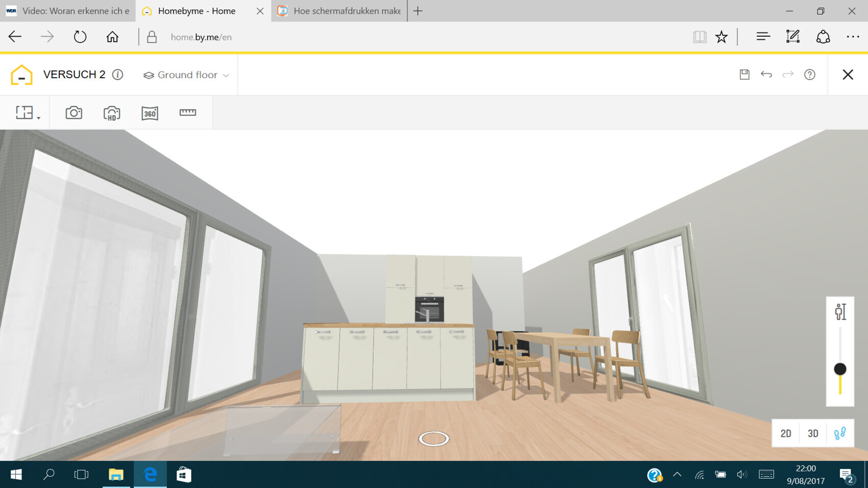Expand the Ground floor dropdown
The image size is (868, 488).
coord(186,75)
